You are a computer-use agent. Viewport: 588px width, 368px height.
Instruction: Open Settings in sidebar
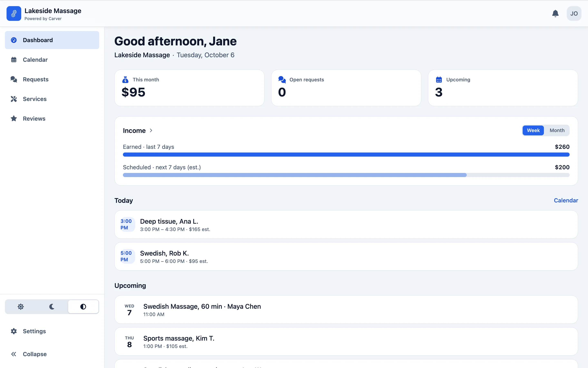pos(52,331)
